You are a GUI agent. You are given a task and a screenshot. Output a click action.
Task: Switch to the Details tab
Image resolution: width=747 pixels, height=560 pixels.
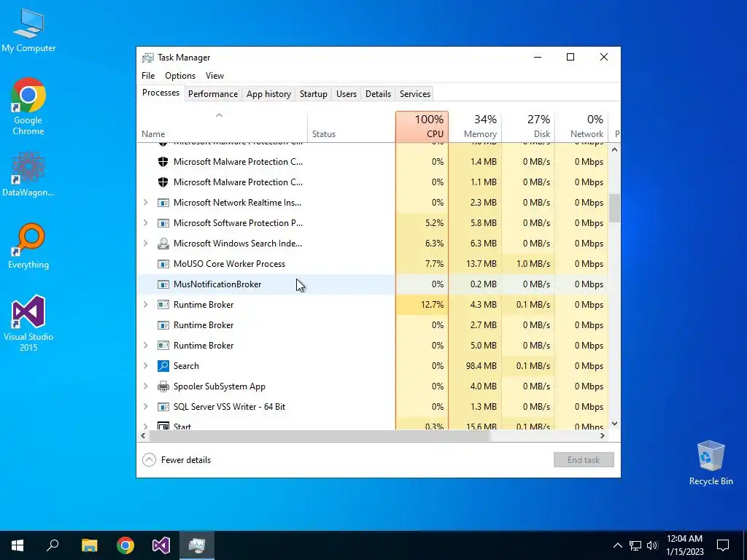[x=379, y=94]
